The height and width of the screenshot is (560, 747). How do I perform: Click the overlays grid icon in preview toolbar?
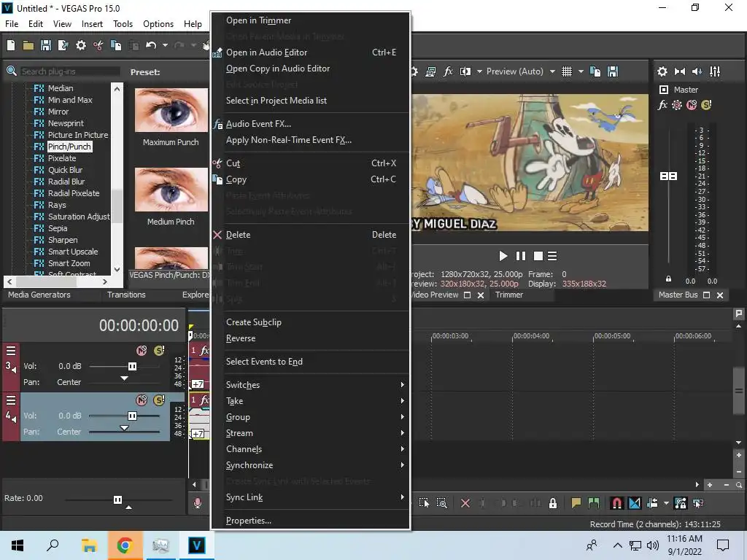566,71
